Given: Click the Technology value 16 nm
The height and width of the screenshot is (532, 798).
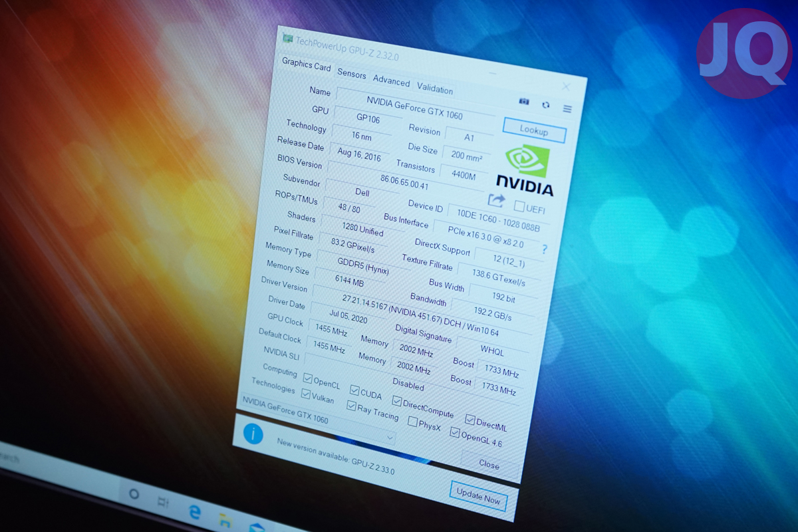Looking at the screenshot, I should (x=361, y=136).
